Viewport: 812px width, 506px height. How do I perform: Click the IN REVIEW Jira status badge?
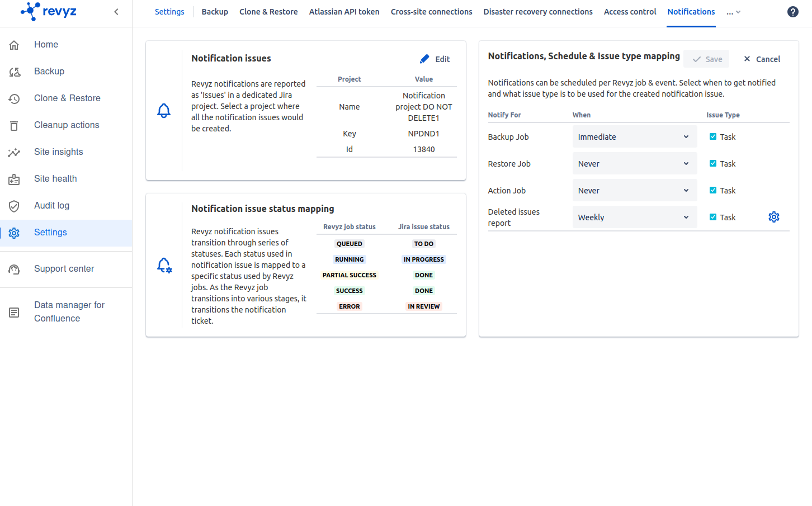click(x=424, y=306)
